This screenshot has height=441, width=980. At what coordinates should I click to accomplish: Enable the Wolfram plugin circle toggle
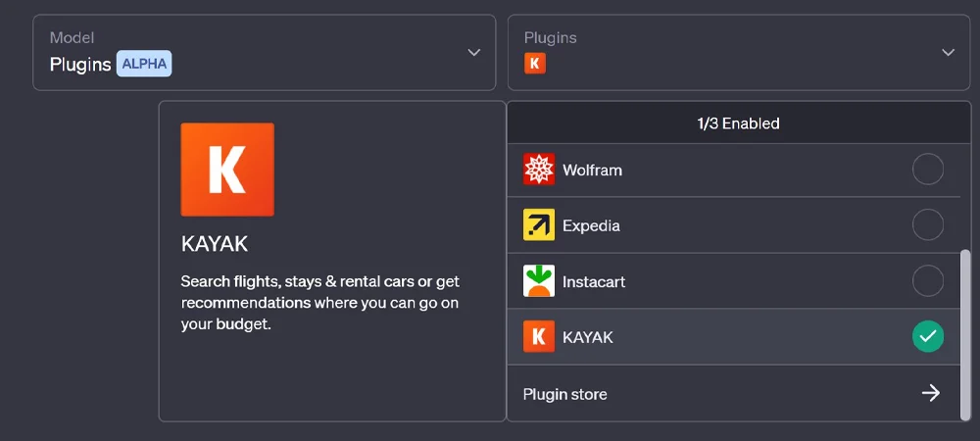coord(928,170)
